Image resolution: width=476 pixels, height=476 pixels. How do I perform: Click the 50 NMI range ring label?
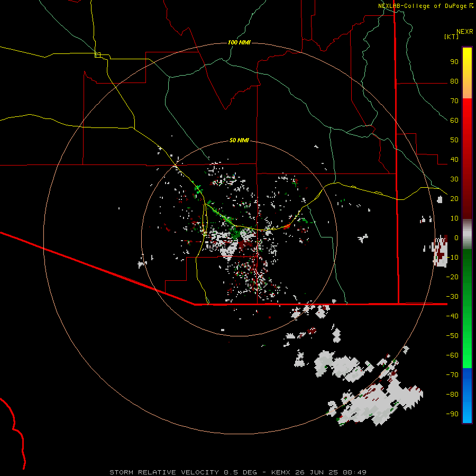point(239,140)
